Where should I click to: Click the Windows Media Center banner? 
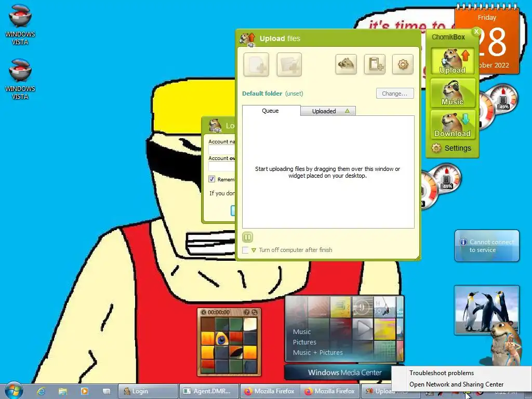344,373
